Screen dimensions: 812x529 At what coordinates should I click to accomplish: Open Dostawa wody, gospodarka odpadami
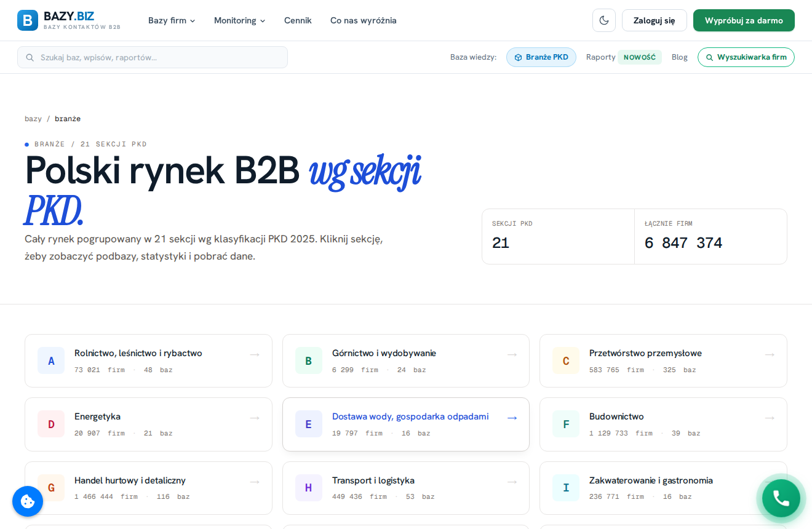[410, 416]
